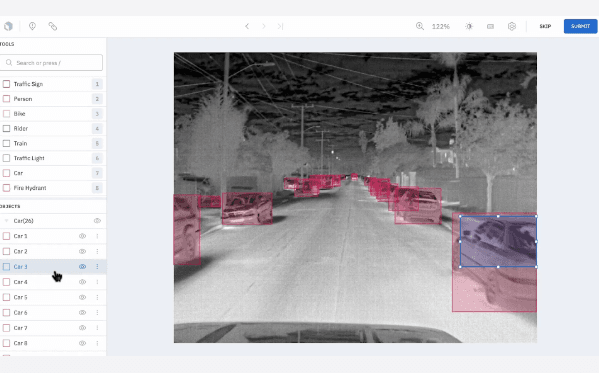Click the link attachment icon in toolbar
599x373 pixels.
click(x=53, y=26)
